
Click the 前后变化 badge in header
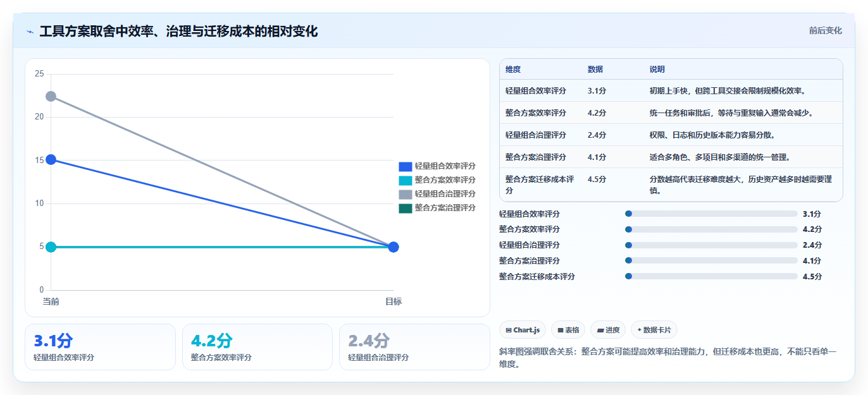click(x=825, y=30)
